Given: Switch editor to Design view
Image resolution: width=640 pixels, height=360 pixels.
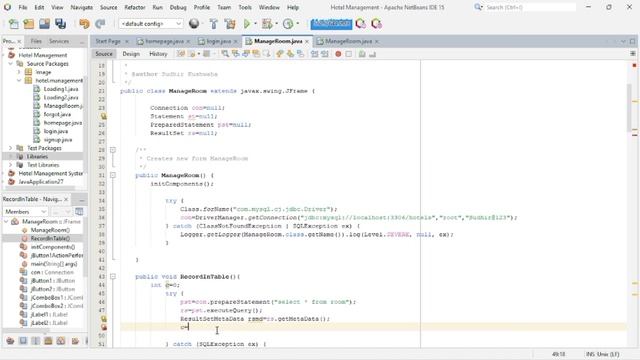Looking at the screenshot, I should (x=131, y=54).
